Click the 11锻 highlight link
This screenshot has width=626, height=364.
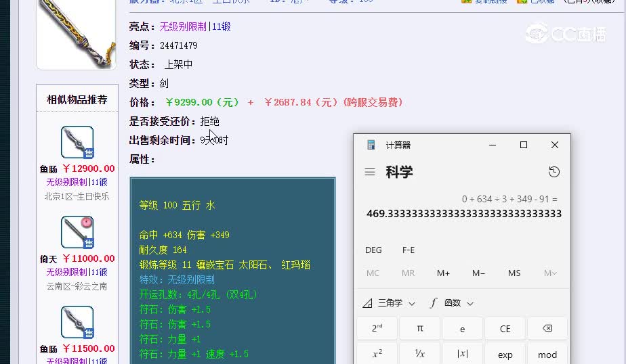tap(221, 26)
